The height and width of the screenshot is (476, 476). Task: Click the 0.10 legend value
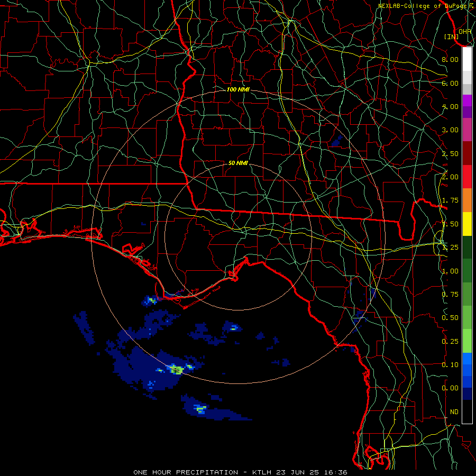pos(450,365)
